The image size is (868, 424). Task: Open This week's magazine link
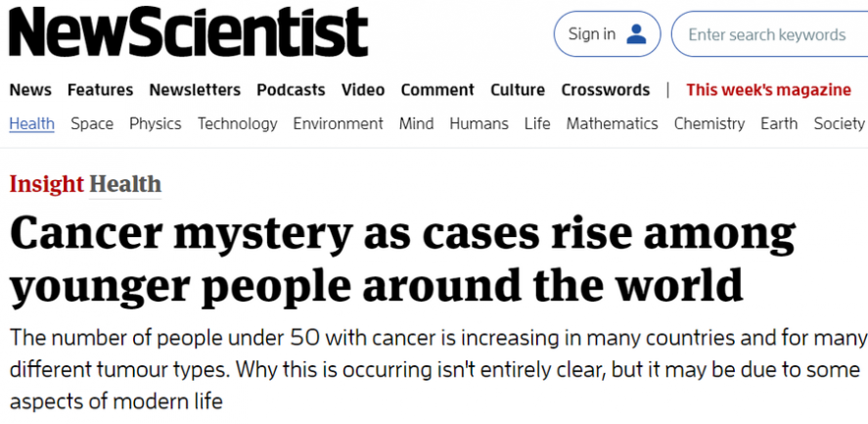pyautogui.click(x=768, y=90)
